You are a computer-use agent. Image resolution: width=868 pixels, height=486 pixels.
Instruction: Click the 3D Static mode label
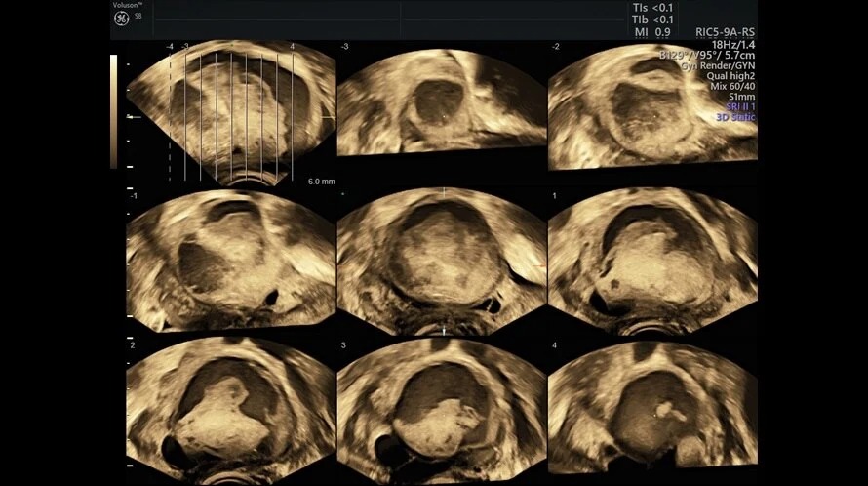[x=735, y=117]
